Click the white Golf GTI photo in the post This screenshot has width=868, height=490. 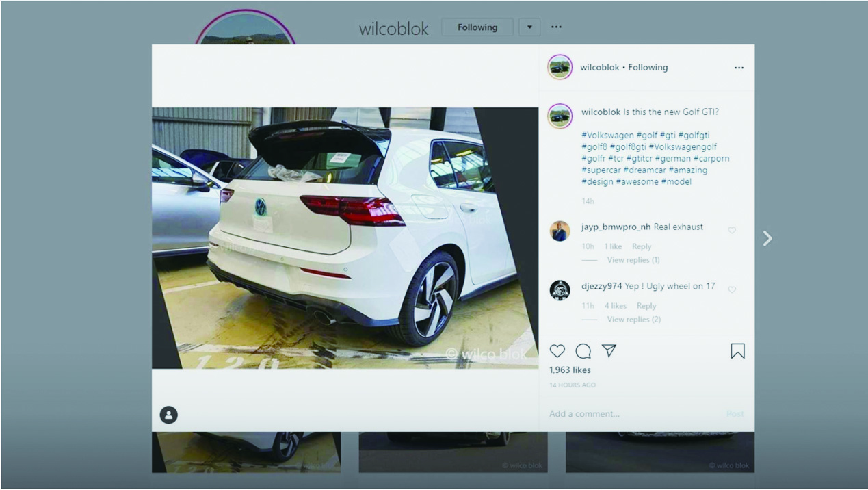click(x=345, y=238)
